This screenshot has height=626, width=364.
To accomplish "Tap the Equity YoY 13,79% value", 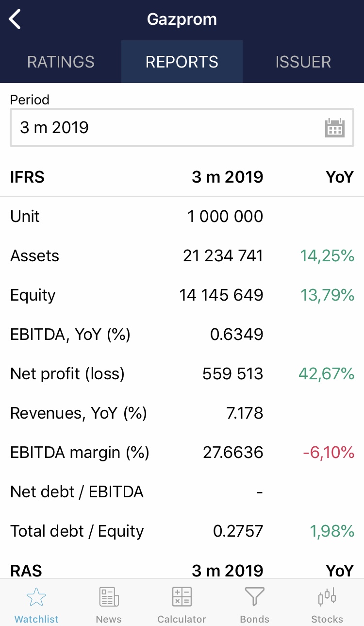I will point(327,295).
